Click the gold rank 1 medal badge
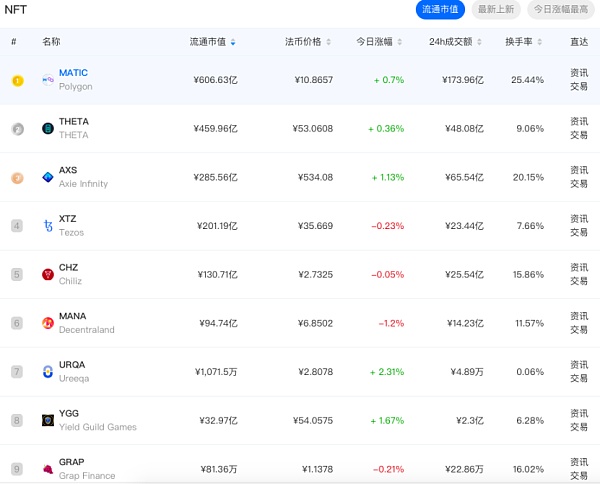Image resolution: width=600 pixels, height=484 pixels. pyautogui.click(x=17, y=80)
